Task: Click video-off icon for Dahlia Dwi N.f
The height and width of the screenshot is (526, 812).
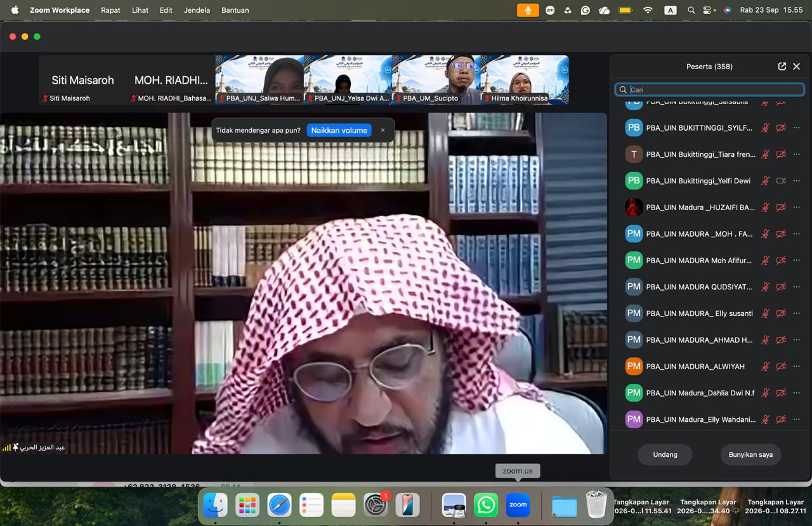Action: coord(781,393)
